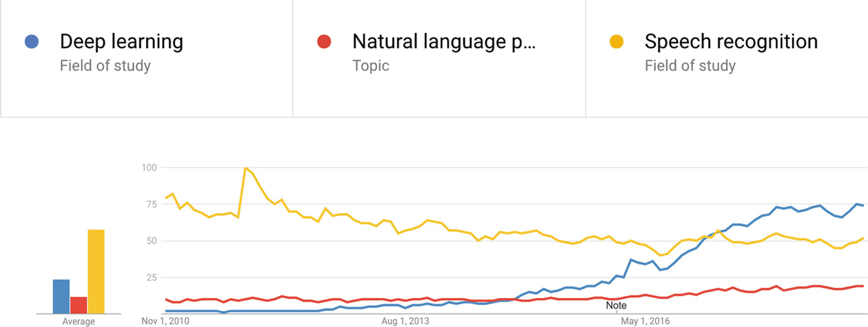Click the Average label below bars
This screenshot has height=327, width=868.
pyautogui.click(x=79, y=322)
